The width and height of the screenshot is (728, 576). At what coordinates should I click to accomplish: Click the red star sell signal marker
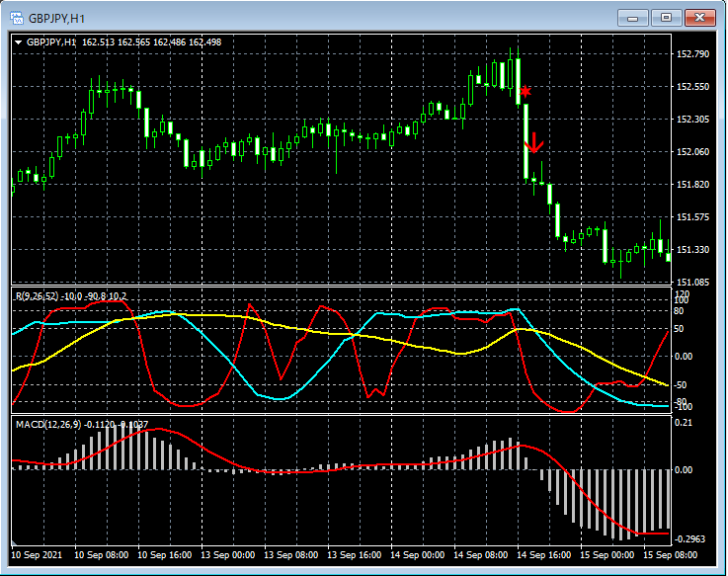[526, 91]
